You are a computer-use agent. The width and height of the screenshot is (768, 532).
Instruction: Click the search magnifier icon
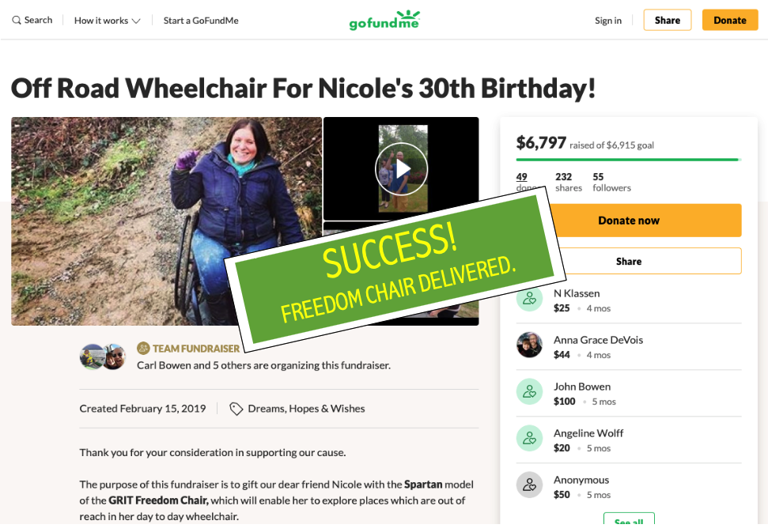tap(16, 19)
